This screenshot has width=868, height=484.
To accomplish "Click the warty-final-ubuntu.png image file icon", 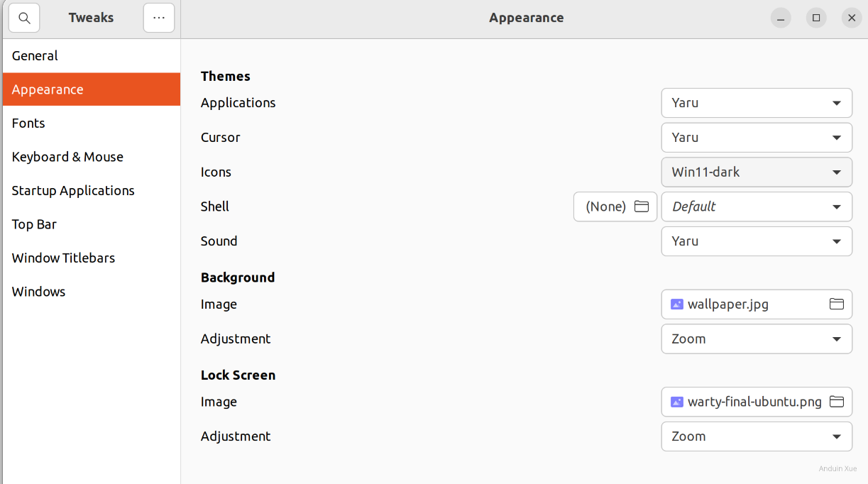I will click(x=677, y=402).
